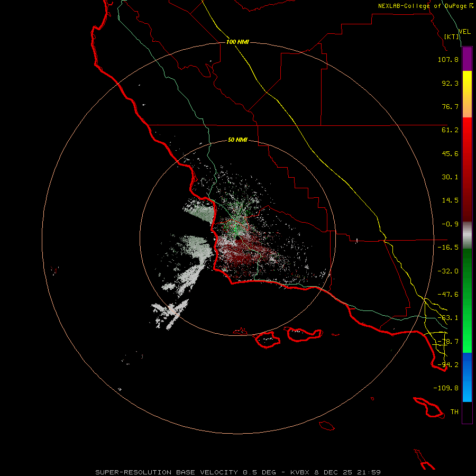The image size is (476, 476).
Task: Click KVBX station ID in bottom caption
Action: (x=300, y=472)
